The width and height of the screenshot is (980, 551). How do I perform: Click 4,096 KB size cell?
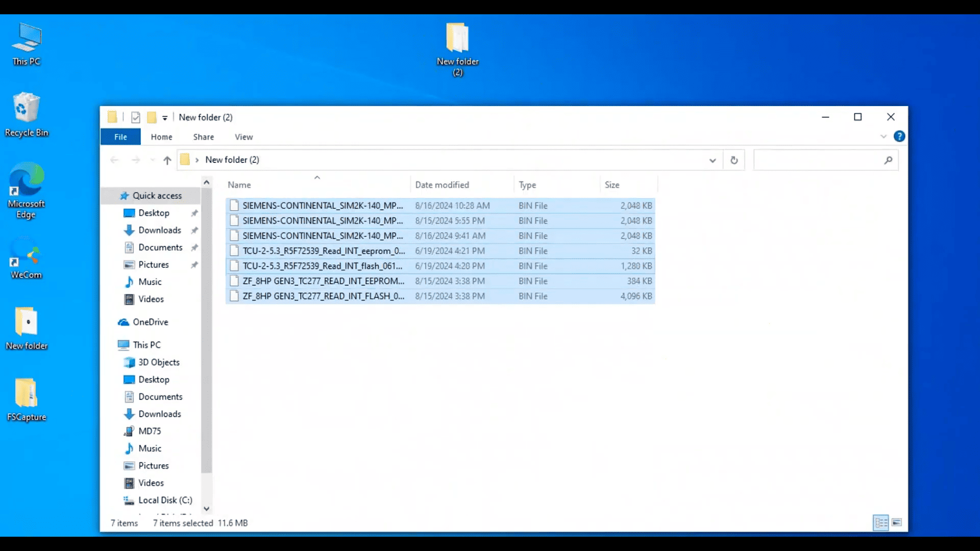pos(636,296)
